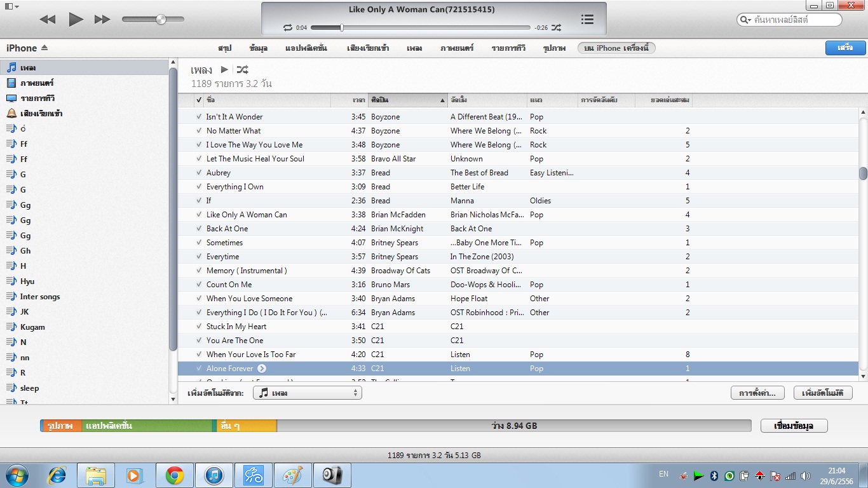
Task: Click the playlist icon beside sleep
Action: [x=11, y=388]
